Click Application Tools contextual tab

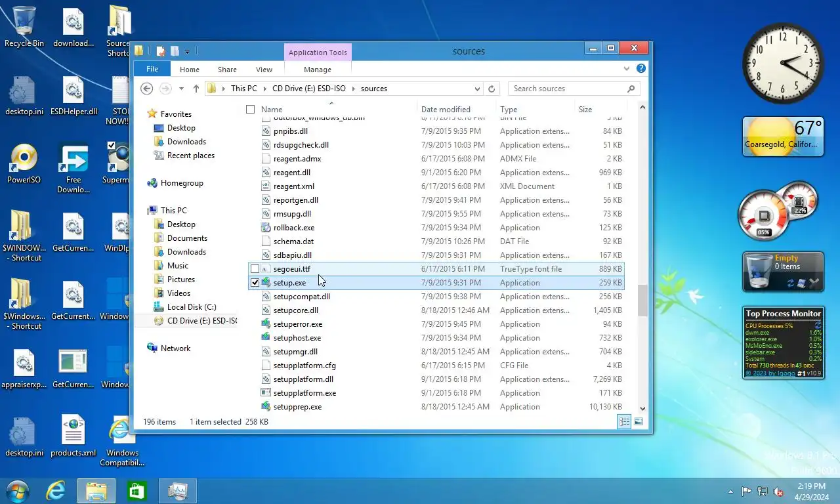tap(318, 52)
